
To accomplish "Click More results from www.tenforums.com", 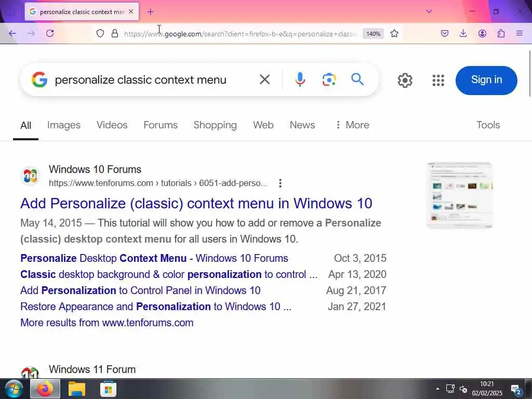I will coord(107,323).
